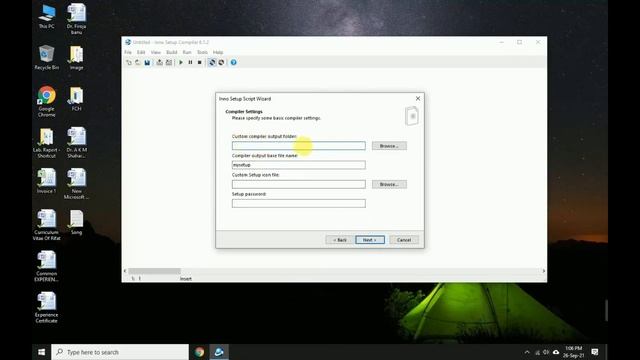The height and width of the screenshot is (360, 640).
Task: Click the green Run (play) toolbar button
Action: pyautogui.click(x=181, y=62)
